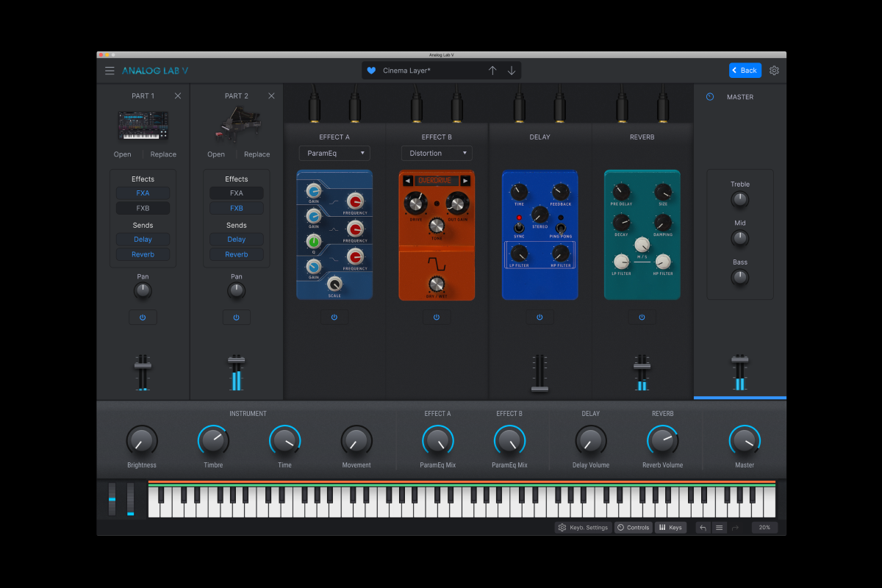The image size is (882, 588).
Task: Open the hamburger main menu
Action: click(x=110, y=71)
